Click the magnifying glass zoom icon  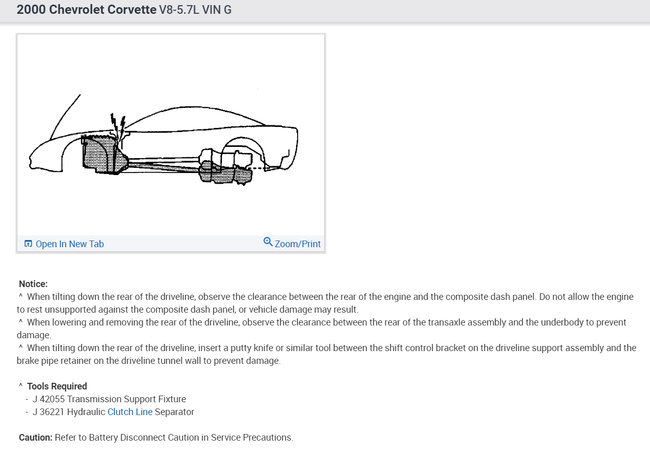(x=268, y=242)
